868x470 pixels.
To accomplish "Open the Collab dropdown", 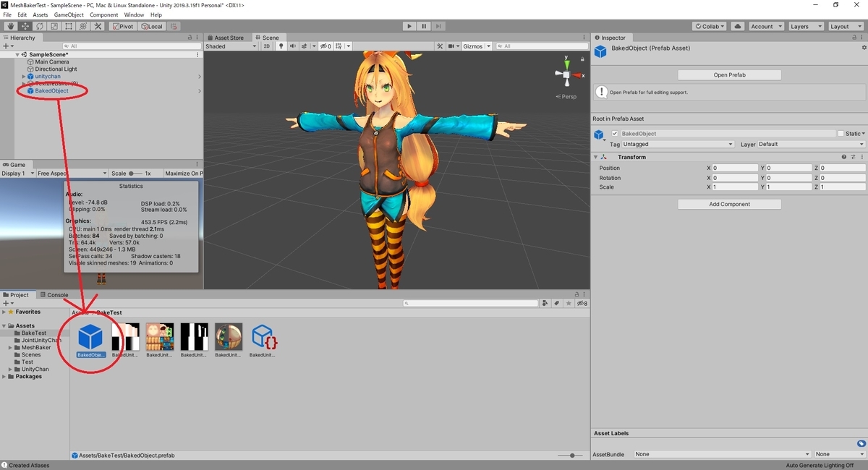I will click(x=710, y=27).
